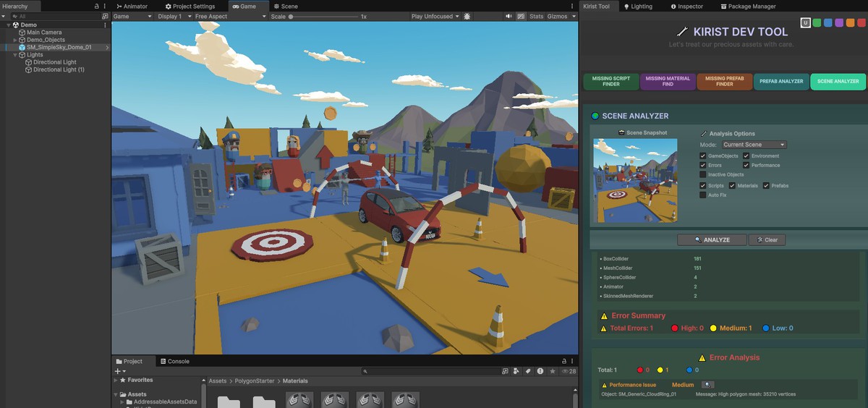Open the Project create plus dropdown

(x=119, y=371)
